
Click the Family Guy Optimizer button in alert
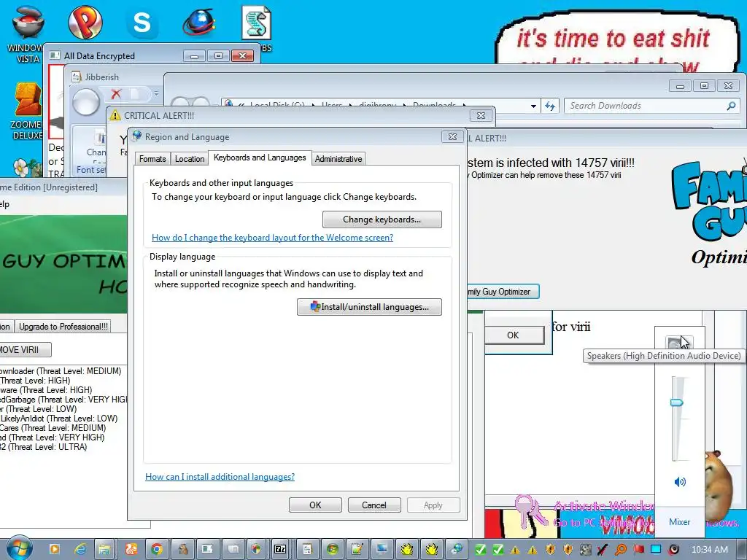[x=503, y=292]
